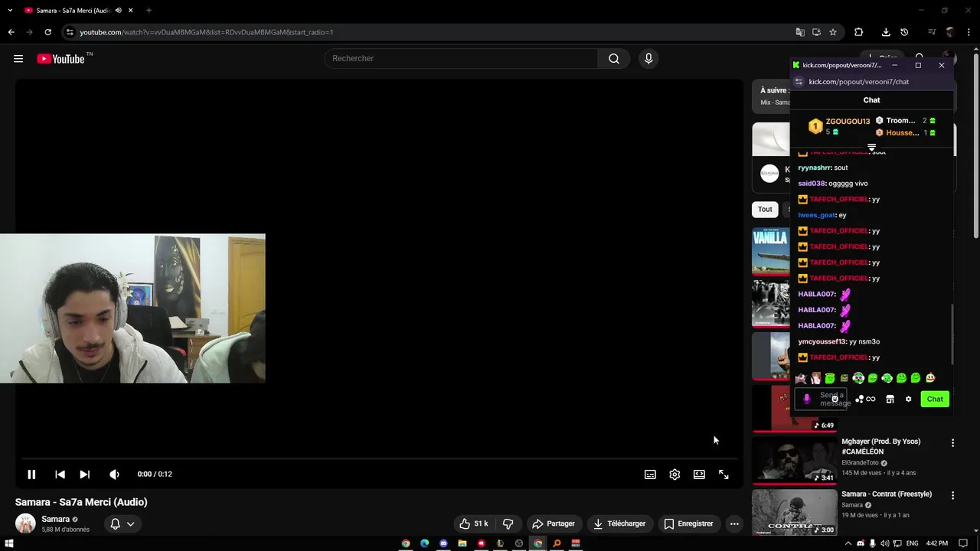Mute the tab via speaker icon
This screenshot has height=551, width=980.
tap(118, 11)
